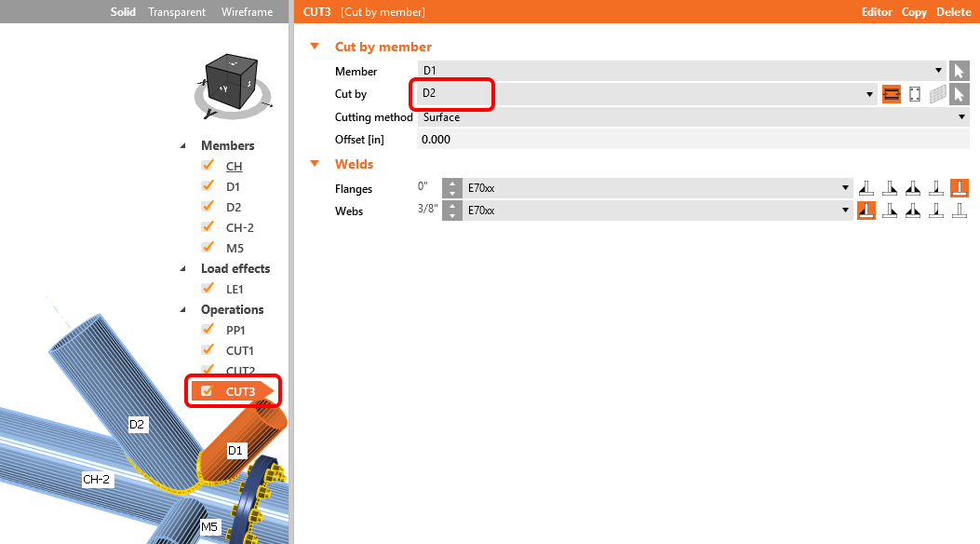Viewport: 980px width, 544px height.
Task: Set Webs weld to bevel butt weld
Action: coord(935,211)
